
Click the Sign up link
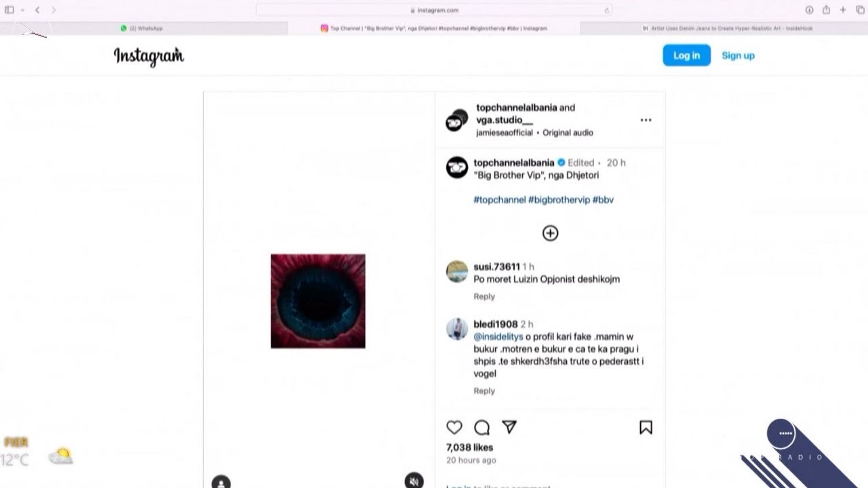tap(738, 56)
